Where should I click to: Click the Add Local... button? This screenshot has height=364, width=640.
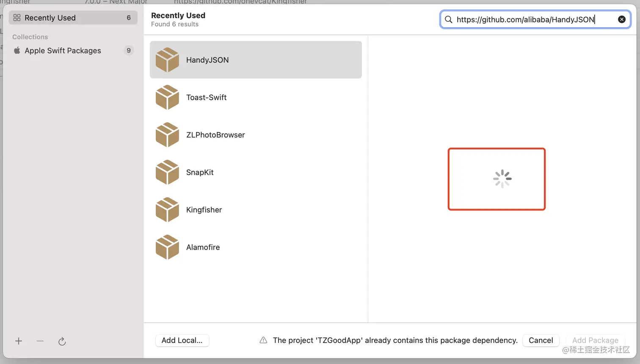(182, 340)
